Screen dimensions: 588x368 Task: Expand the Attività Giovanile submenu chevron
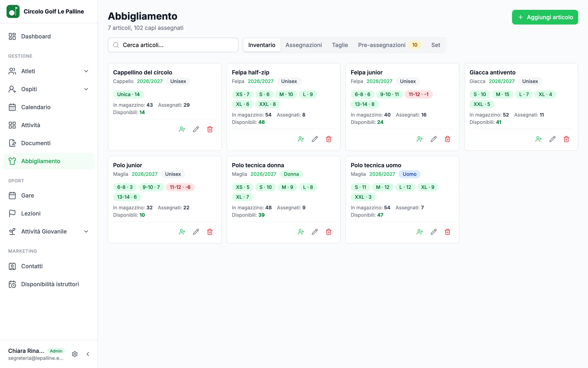click(86, 231)
